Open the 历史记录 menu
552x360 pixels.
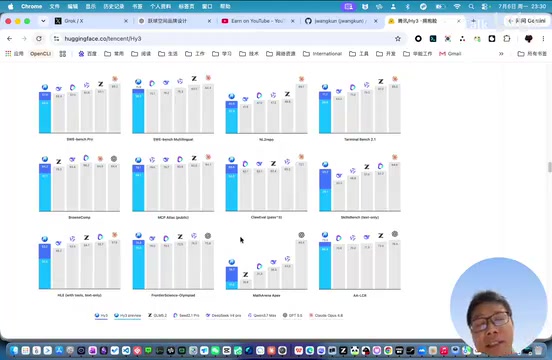[x=114, y=6]
